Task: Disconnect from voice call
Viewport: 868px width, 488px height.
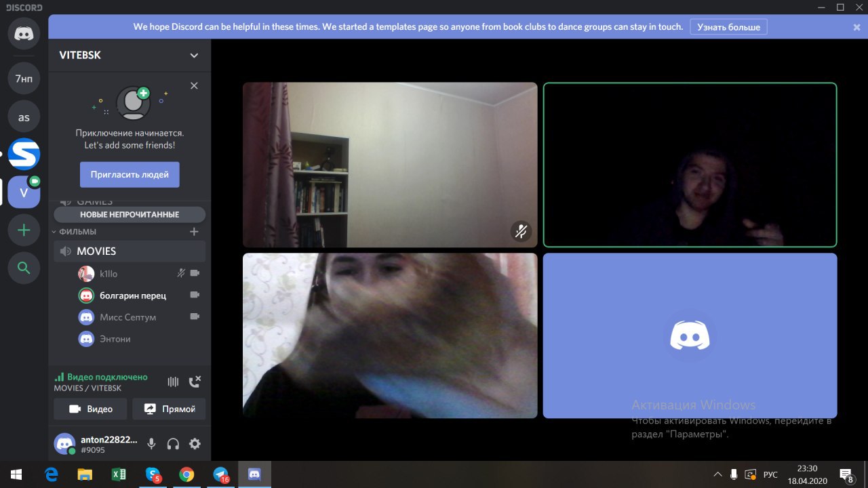Action: click(x=195, y=382)
